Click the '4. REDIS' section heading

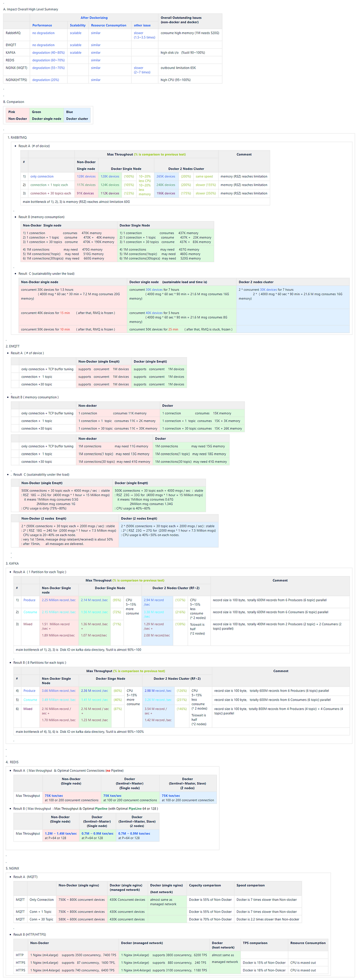tap(12, 762)
